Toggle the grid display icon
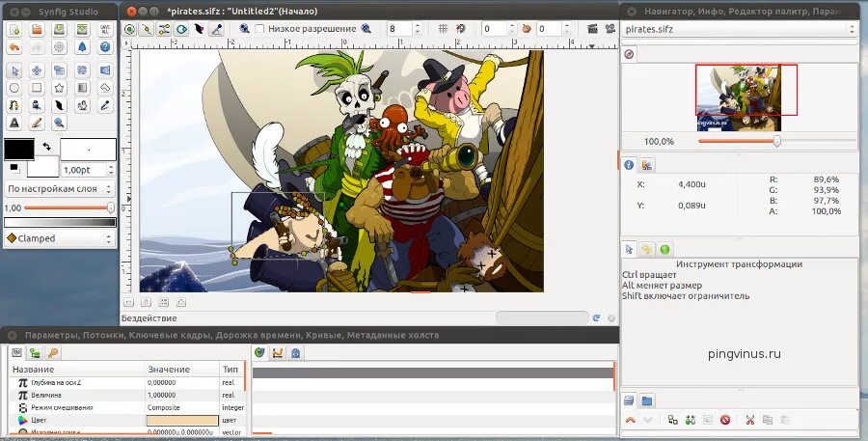 pyautogui.click(x=443, y=29)
